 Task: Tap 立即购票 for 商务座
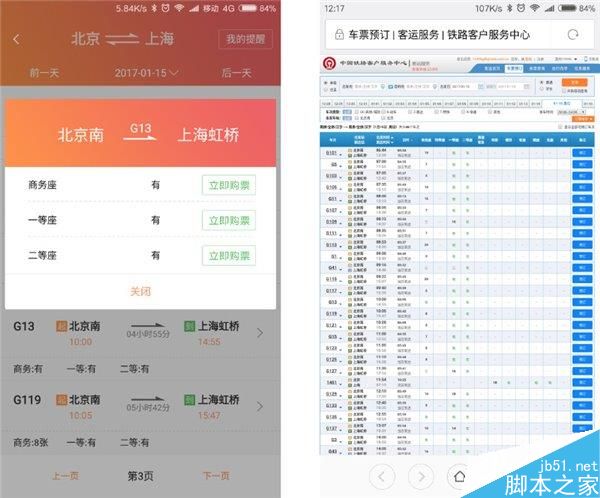229,185
